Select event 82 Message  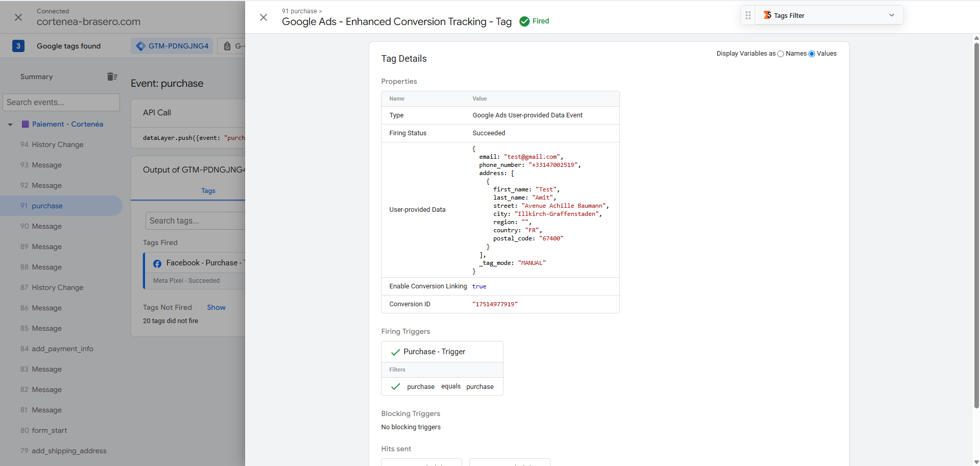[x=61, y=389]
